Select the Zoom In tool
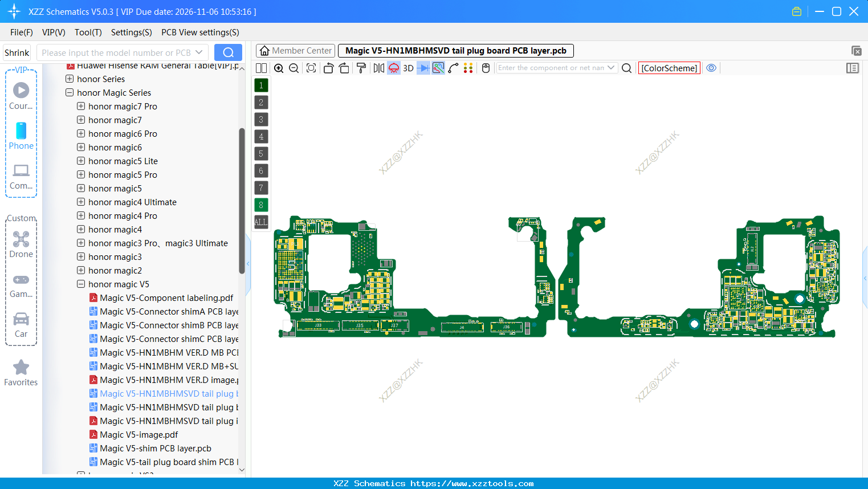Screen dimensions: 868x489 point(279,68)
